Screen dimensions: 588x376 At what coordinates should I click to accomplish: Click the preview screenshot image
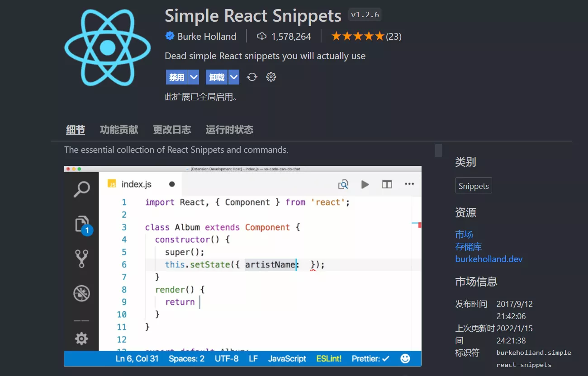(242, 266)
